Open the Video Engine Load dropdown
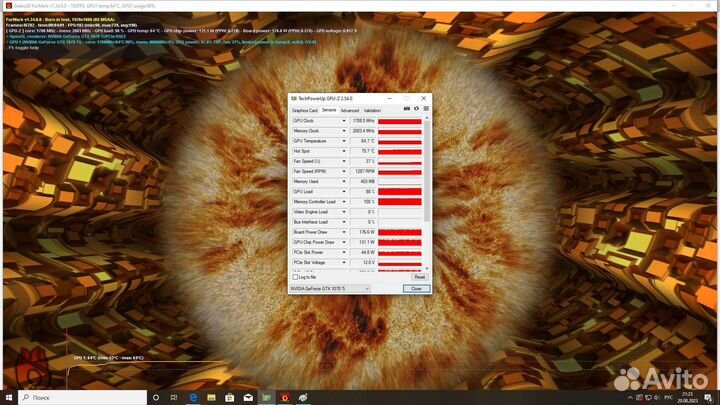Viewport: 720px width, 405px height. tap(343, 212)
